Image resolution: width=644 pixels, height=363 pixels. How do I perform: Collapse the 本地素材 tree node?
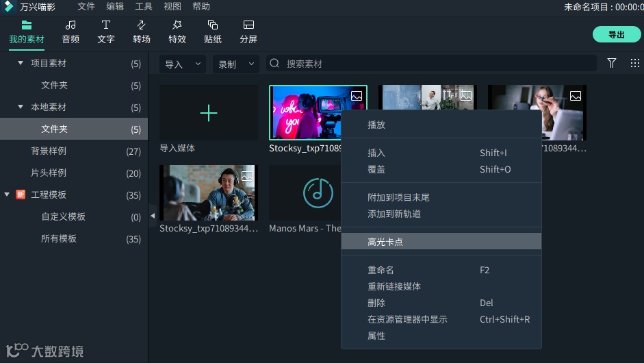click(20, 107)
